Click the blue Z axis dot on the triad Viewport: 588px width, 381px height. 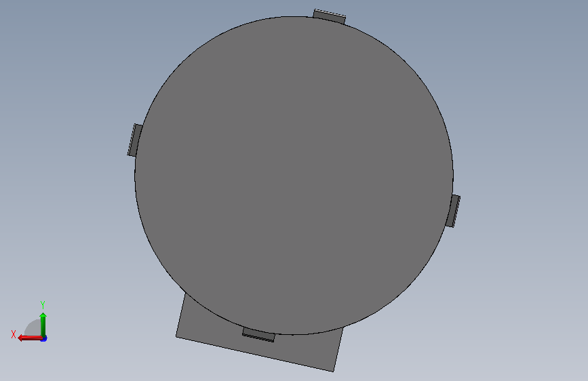pyautogui.click(x=44, y=339)
